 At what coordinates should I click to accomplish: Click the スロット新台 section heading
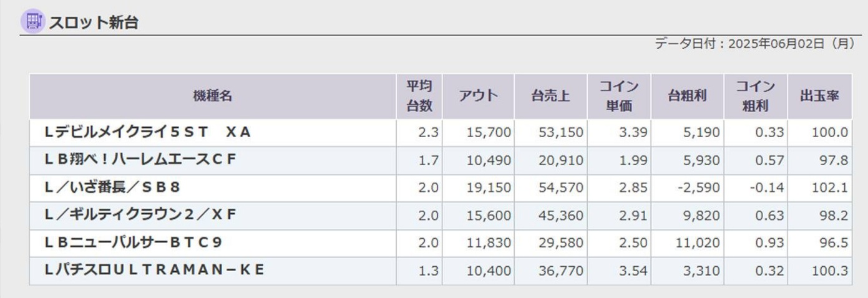click(x=93, y=23)
